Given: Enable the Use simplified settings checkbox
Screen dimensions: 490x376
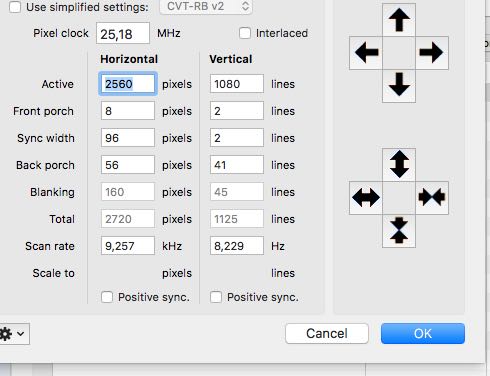Looking at the screenshot, I should [15, 7].
